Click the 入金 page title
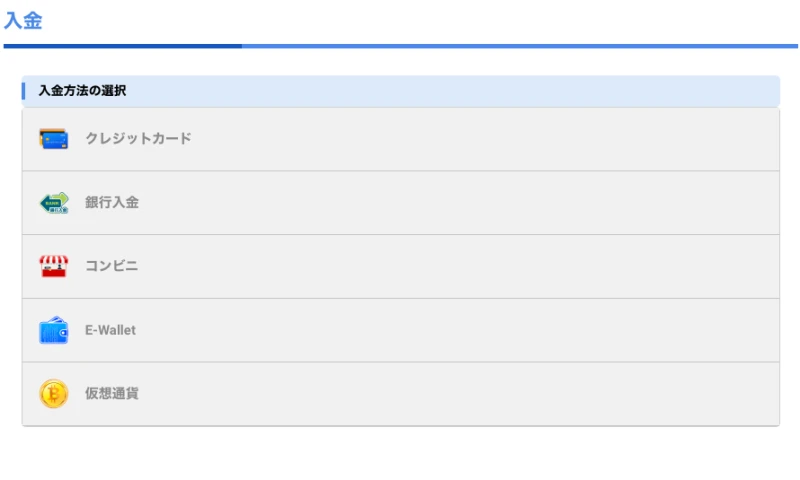 click(x=23, y=20)
